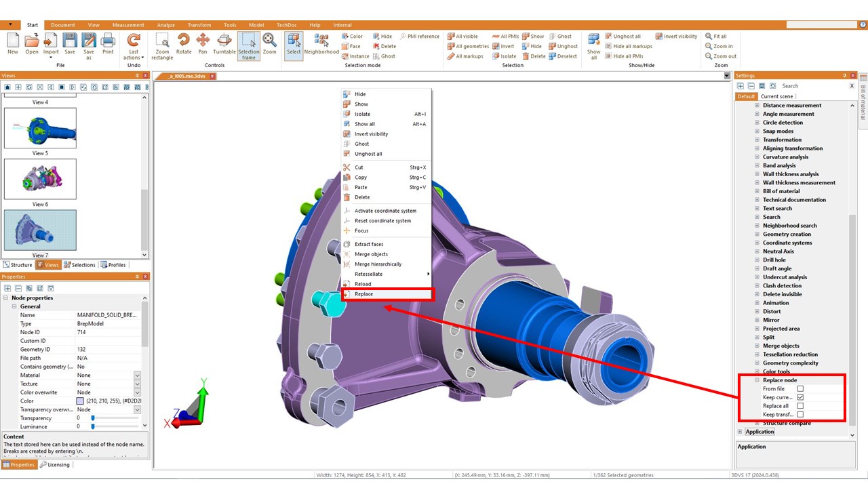868x488 pixels.
Task: Switch to Licensing tab
Action: (x=54, y=465)
